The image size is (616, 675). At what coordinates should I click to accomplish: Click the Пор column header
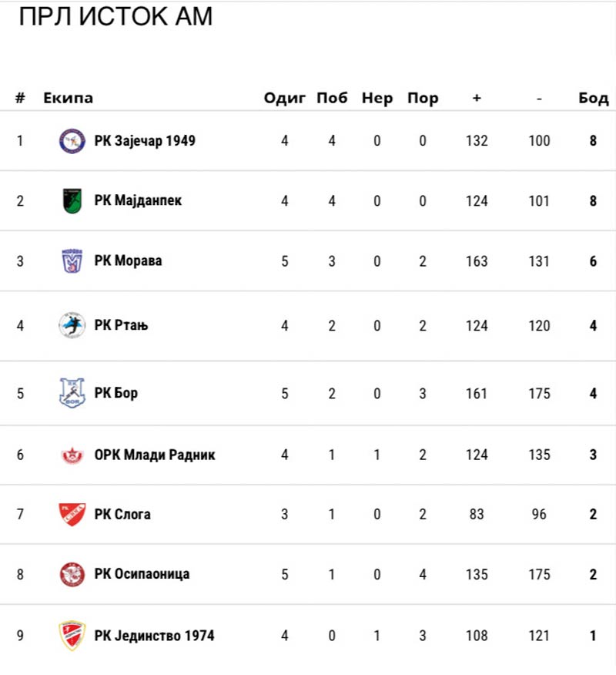click(x=423, y=98)
